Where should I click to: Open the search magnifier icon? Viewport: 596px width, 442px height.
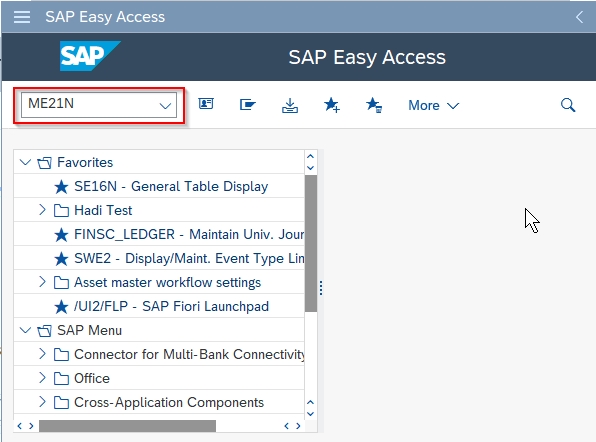click(568, 105)
